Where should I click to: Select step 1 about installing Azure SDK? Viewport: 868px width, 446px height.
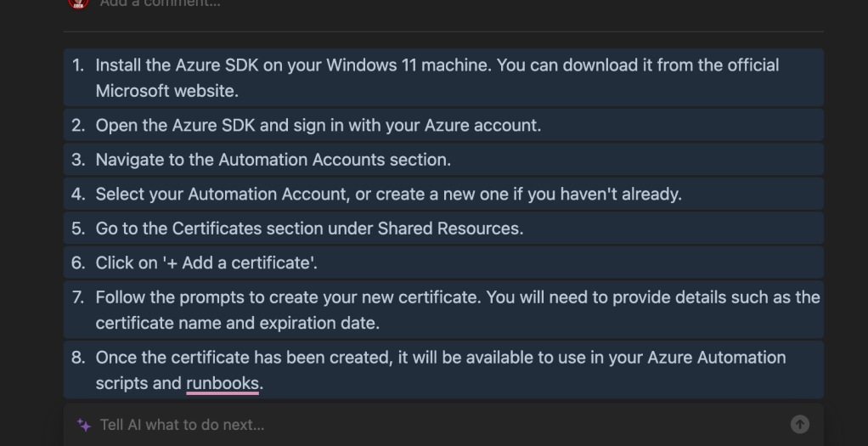443,77
